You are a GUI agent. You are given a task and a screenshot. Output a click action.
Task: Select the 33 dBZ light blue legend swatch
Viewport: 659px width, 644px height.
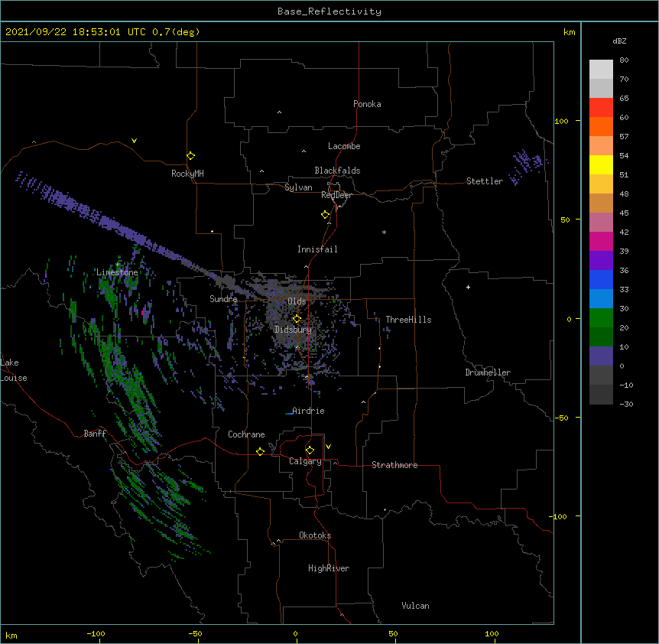(601, 299)
